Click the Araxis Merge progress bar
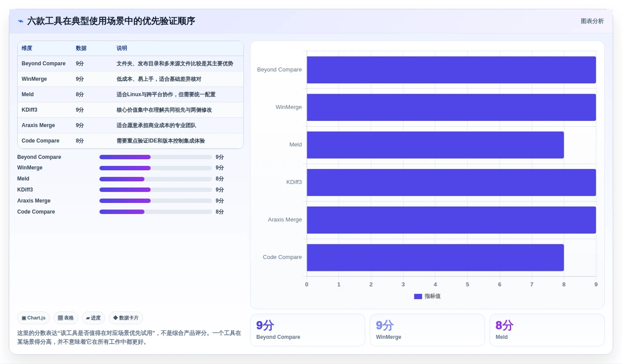This screenshot has height=364, width=622. tap(155, 201)
